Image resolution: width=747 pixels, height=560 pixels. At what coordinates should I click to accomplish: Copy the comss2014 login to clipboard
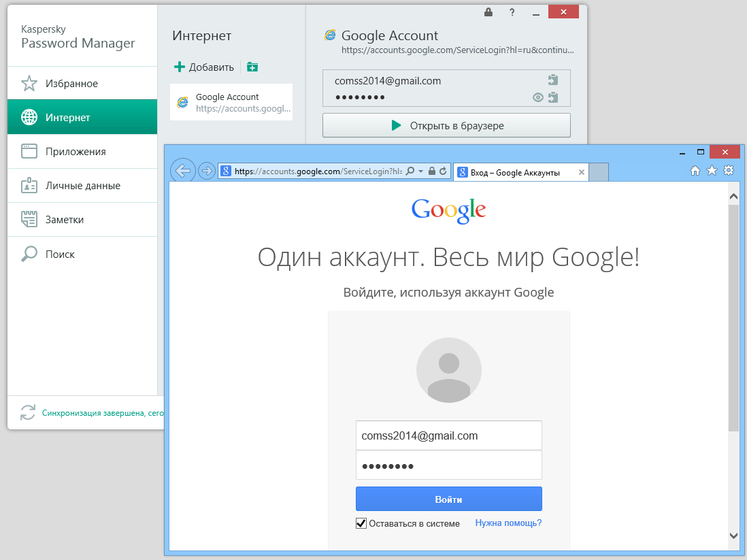pos(552,80)
